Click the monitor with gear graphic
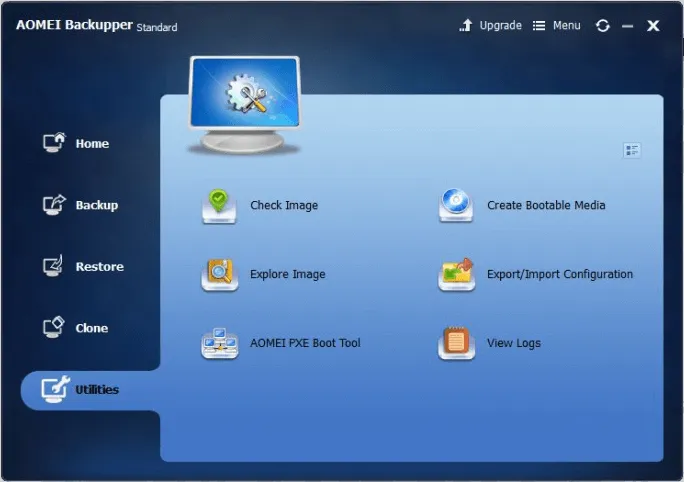The height and width of the screenshot is (482, 684). [244, 104]
